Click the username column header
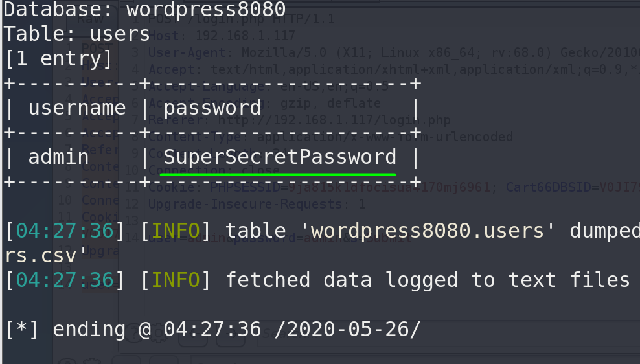The height and width of the screenshot is (364, 640). tap(76, 108)
